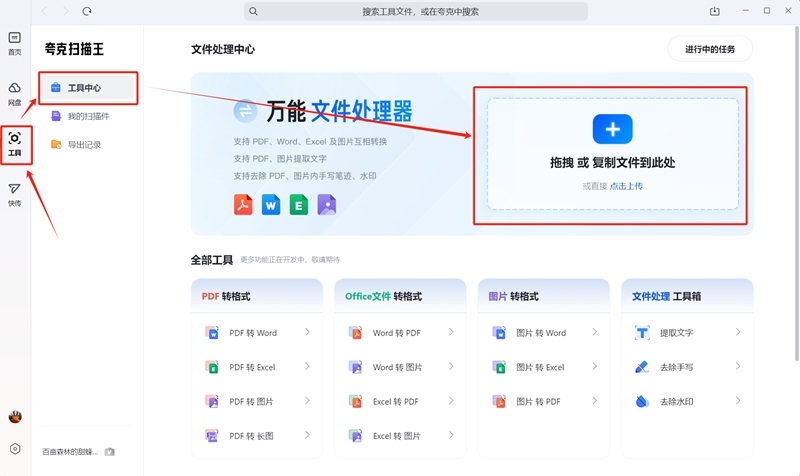The image size is (800, 476).
Task: Click the camera icon beside account name
Action: [110, 452]
